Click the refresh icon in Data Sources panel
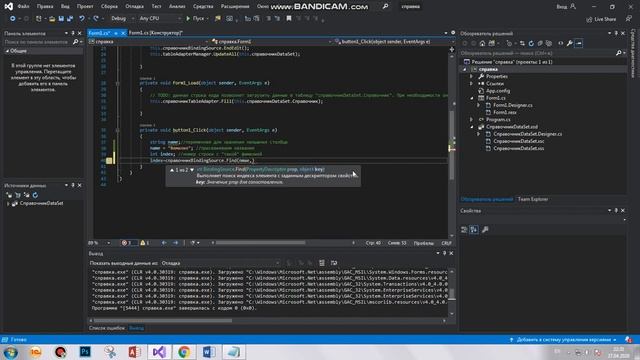The image size is (640, 360). [35, 195]
